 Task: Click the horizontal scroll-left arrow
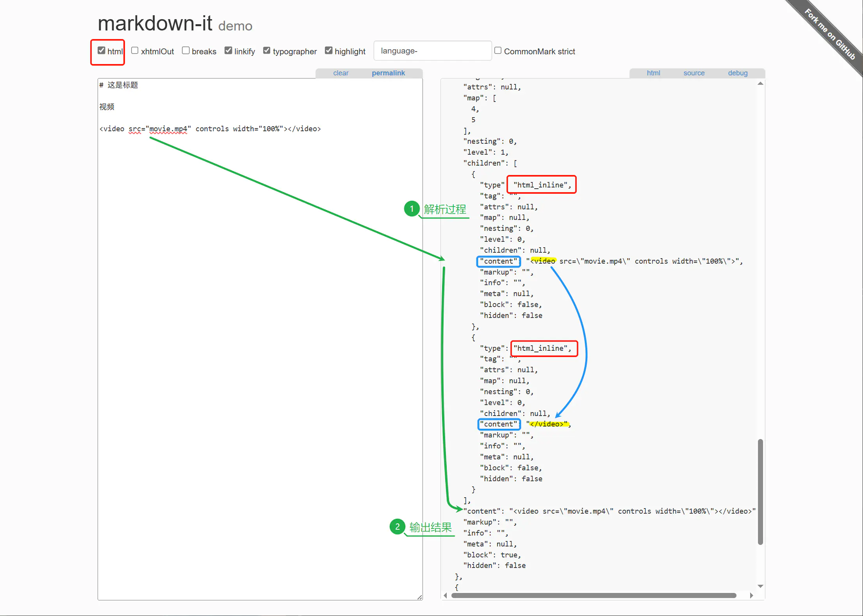tap(445, 595)
